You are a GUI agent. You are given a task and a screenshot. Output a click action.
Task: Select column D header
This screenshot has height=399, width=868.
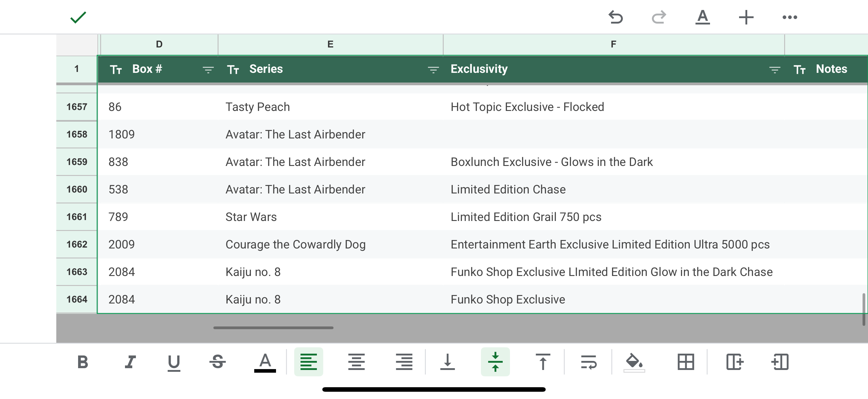pyautogui.click(x=159, y=44)
